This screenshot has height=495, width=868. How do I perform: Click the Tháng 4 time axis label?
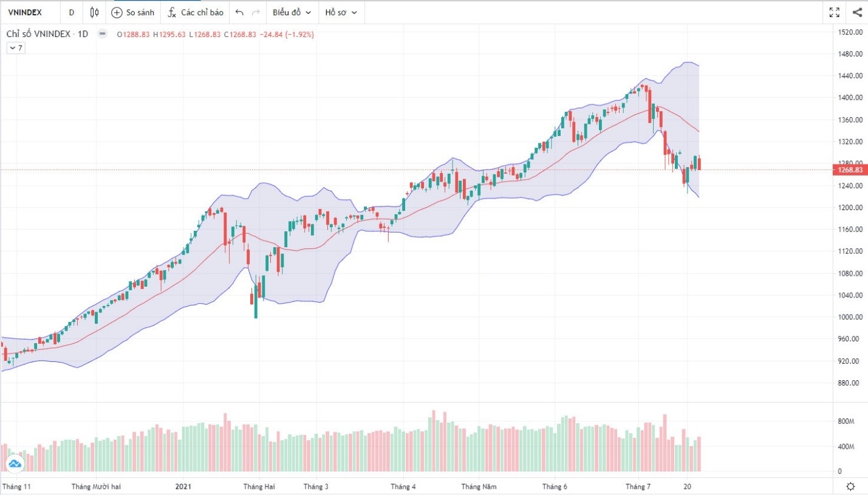[x=403, y=486]
